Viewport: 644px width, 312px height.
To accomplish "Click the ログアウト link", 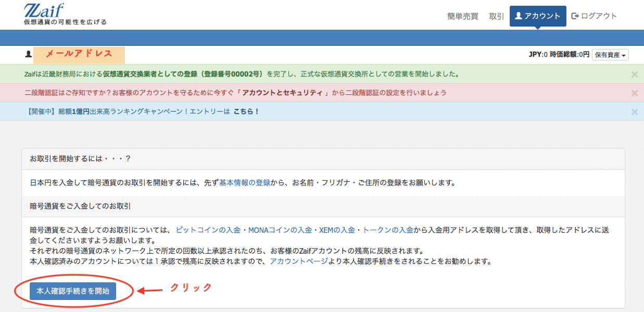I will click(x=595, y=16).
